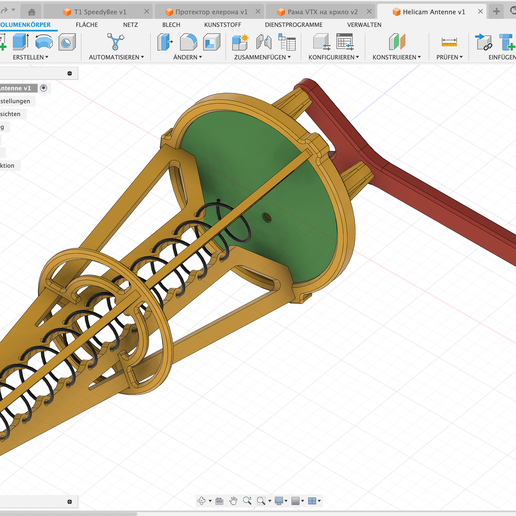Select the Shell tool icon
This screenshot has width=516, height=516.
[212, 42]
